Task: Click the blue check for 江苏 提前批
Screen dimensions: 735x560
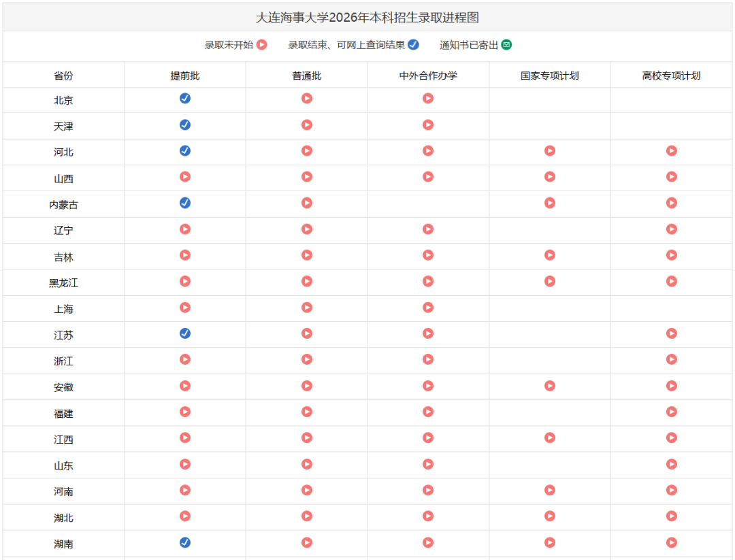Action: coord(185,333)
